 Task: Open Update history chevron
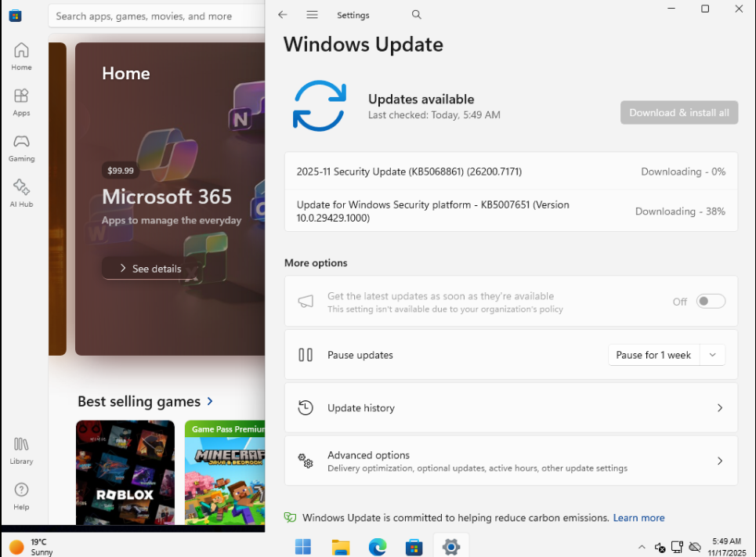(x=720, y=408)
